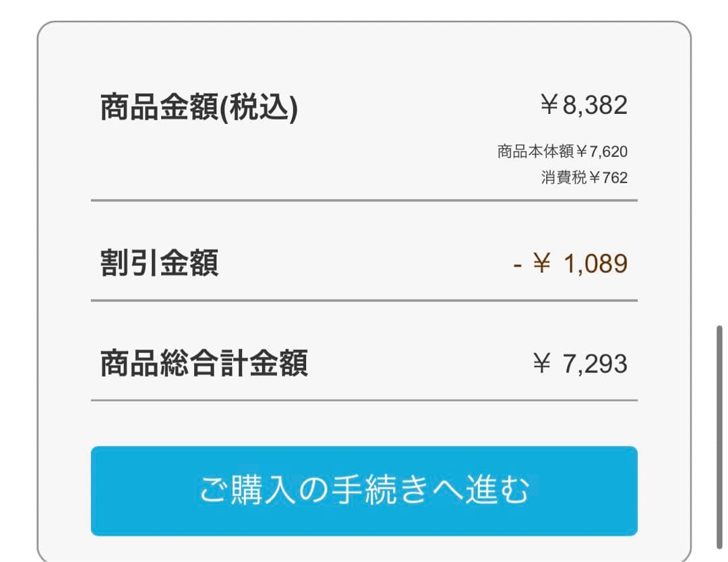Click the 割引金額 label
Viewport: 728px width, 562px height.
click(x=159, y=263)
